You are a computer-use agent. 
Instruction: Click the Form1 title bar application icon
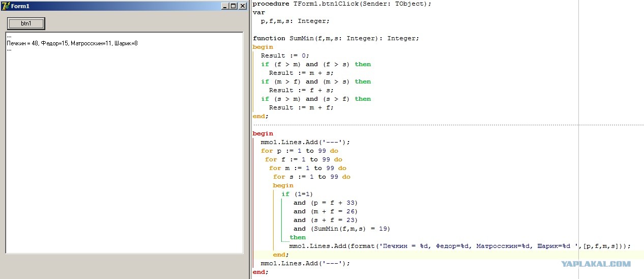click(6, 6)
